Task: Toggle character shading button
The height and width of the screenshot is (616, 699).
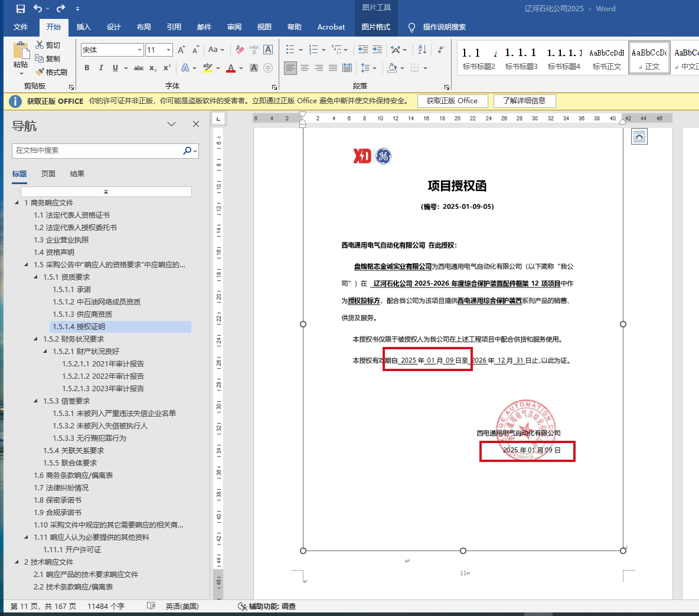Action: point(254,68)
